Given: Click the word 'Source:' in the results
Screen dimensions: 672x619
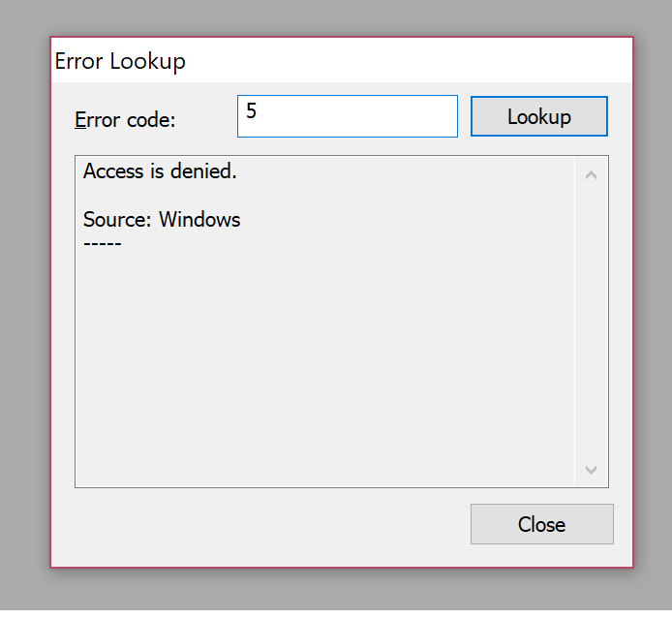Looking at the screenshot, I should (x=117, y=219).
